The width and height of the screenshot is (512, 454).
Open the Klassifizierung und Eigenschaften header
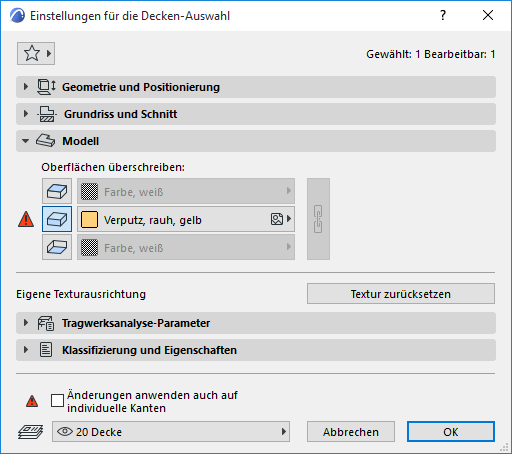(256, 350)
